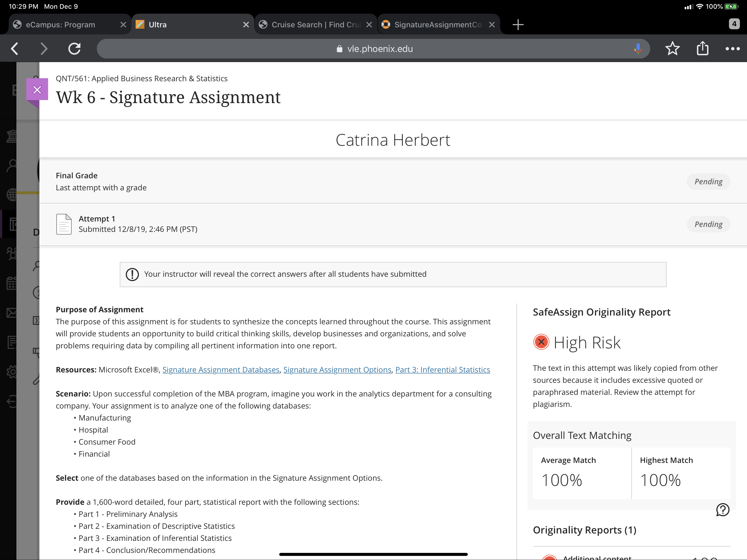
Task: Close the Ultra tab
Action: pos(246,25)
